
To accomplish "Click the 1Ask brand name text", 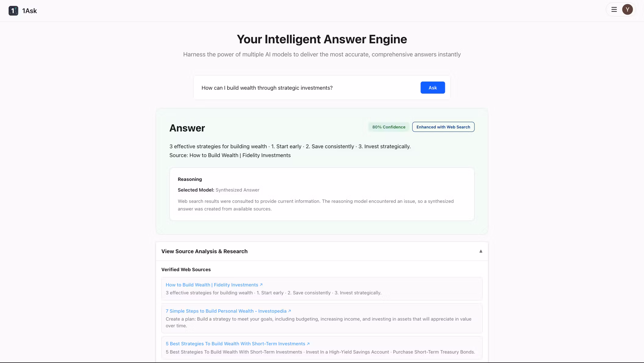I will pyautogui.click(x=30, y=11).
